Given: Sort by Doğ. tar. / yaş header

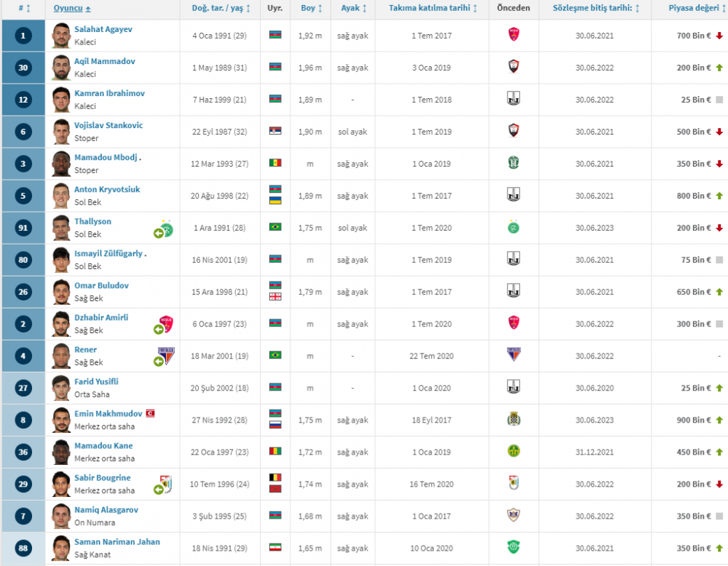Looking at the screenshot, I should [x=221, y=8].
